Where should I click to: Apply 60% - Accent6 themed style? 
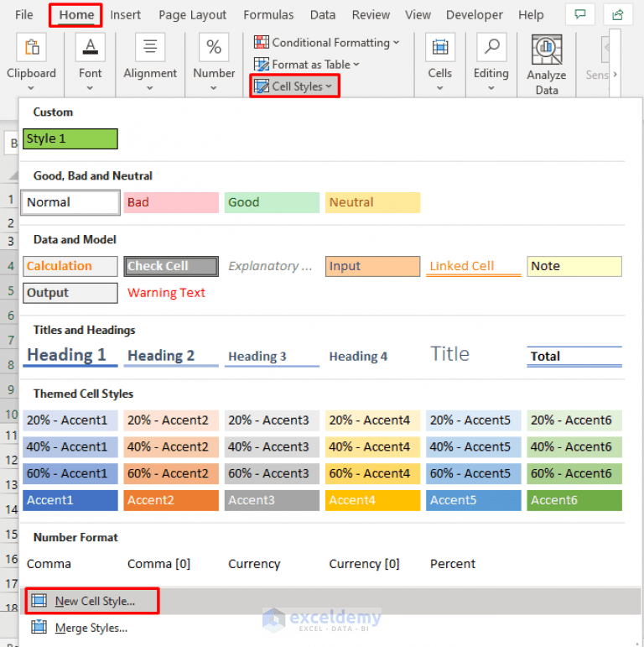574,473
